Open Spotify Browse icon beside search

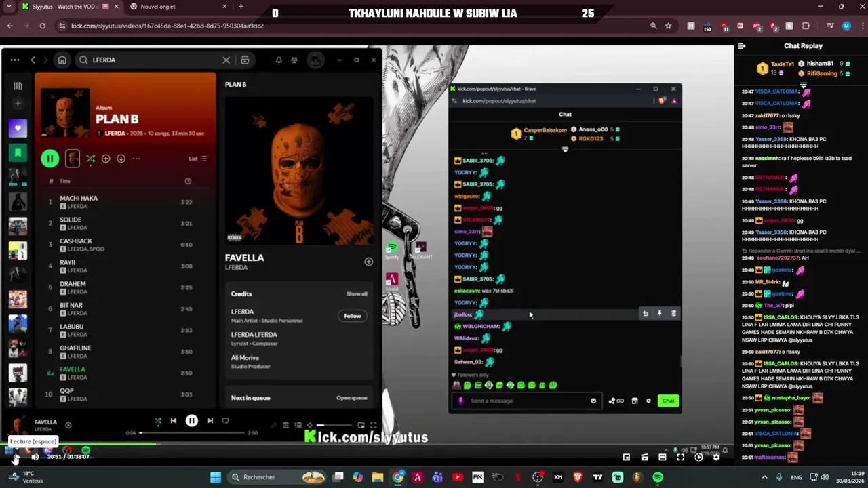[245, 60]
